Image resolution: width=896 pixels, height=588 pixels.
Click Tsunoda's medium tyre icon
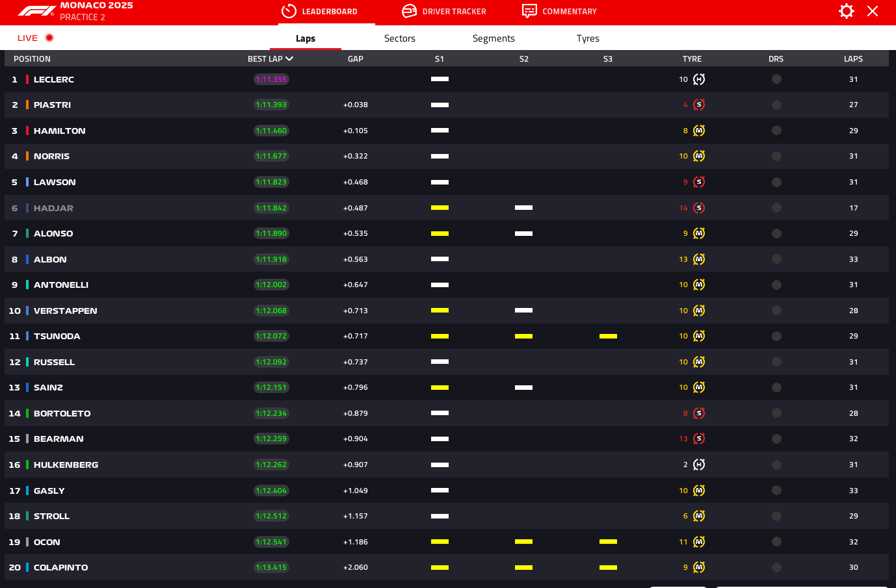699,336
